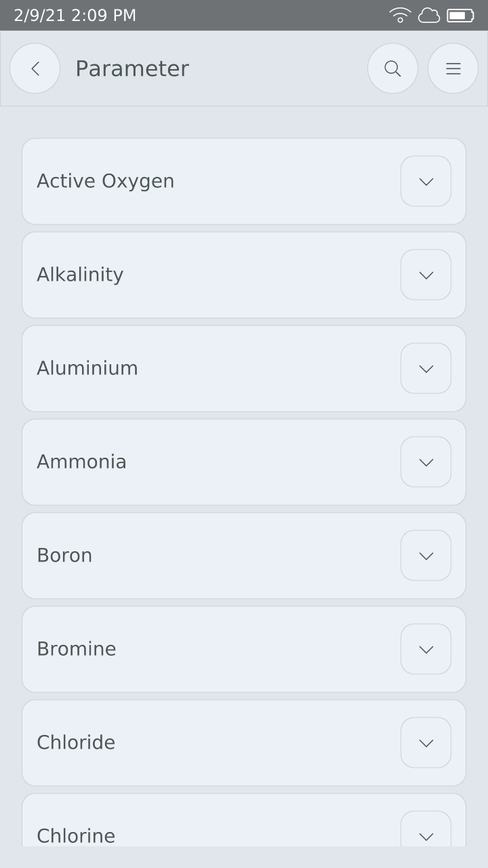Tap the cloud status icon
The width and height of the screenshot is (488, 868).
tap(429, 15)
